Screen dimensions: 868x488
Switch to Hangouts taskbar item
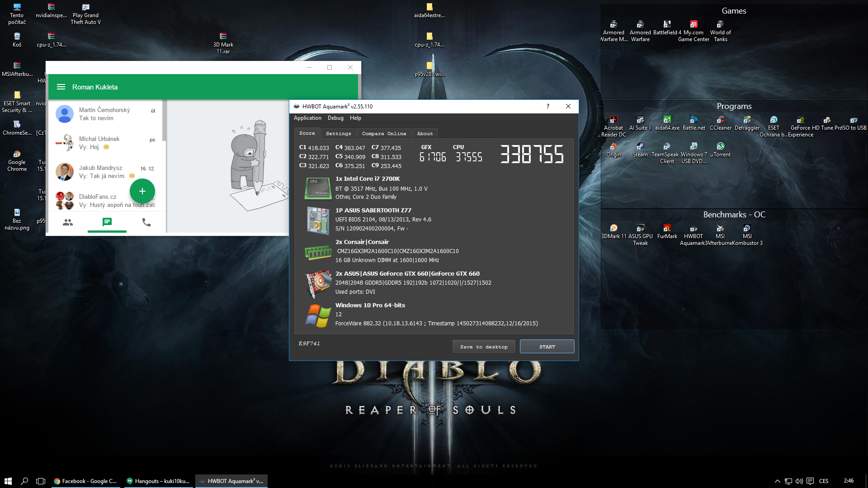pyautogui.click(x=158, y=481)
